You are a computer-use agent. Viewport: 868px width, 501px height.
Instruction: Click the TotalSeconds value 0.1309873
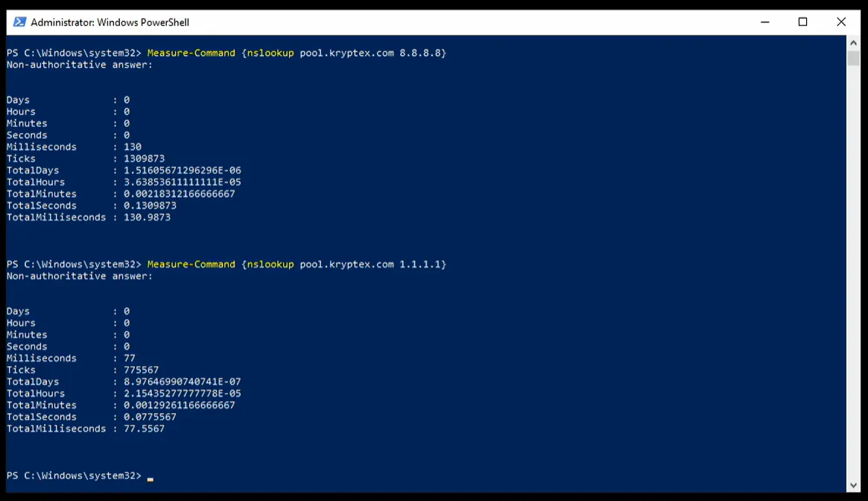click(x=150, y=206)
